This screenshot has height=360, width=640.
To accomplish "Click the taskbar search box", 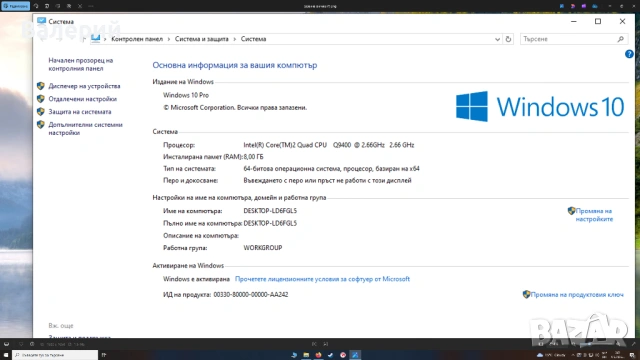I will pyautogui.click(x=55, y=355).
